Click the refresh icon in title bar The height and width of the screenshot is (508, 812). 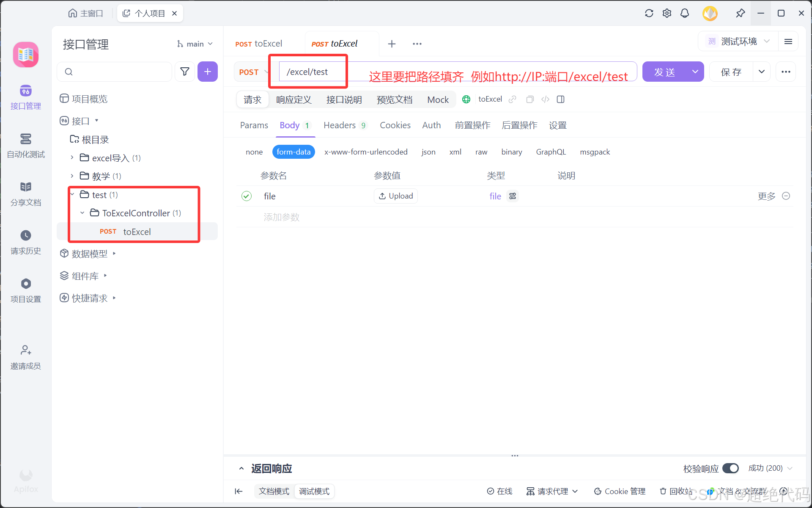tap(649, 13)
